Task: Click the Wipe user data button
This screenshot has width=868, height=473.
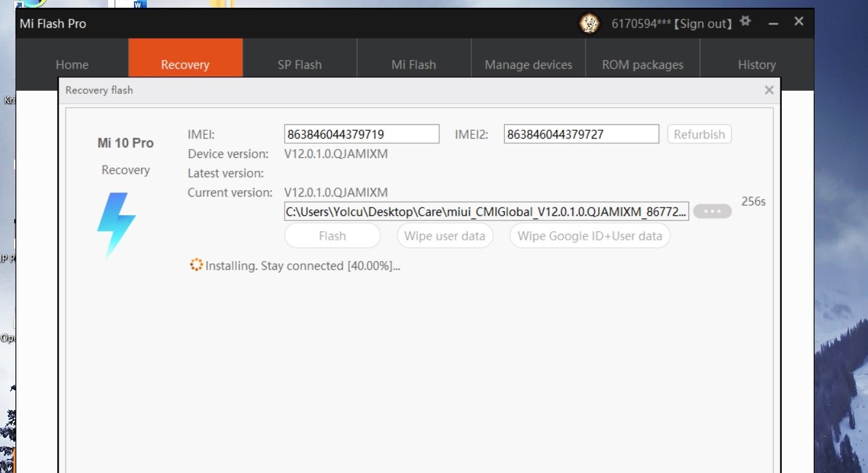Action: (445, 236)
